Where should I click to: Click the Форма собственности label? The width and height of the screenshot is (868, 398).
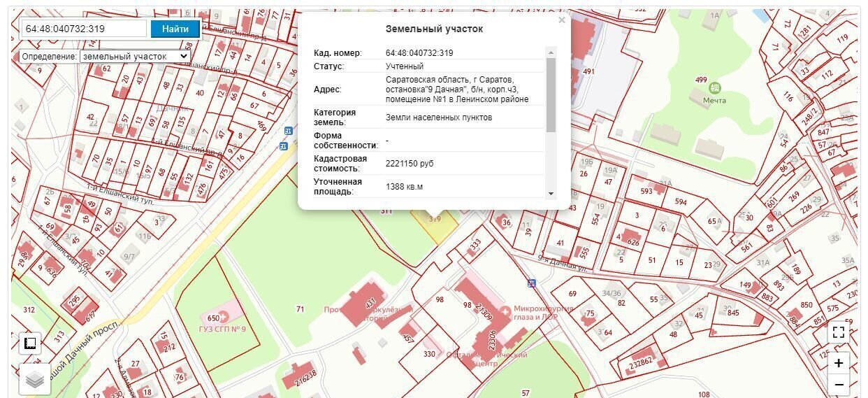(x=346, y=140)
